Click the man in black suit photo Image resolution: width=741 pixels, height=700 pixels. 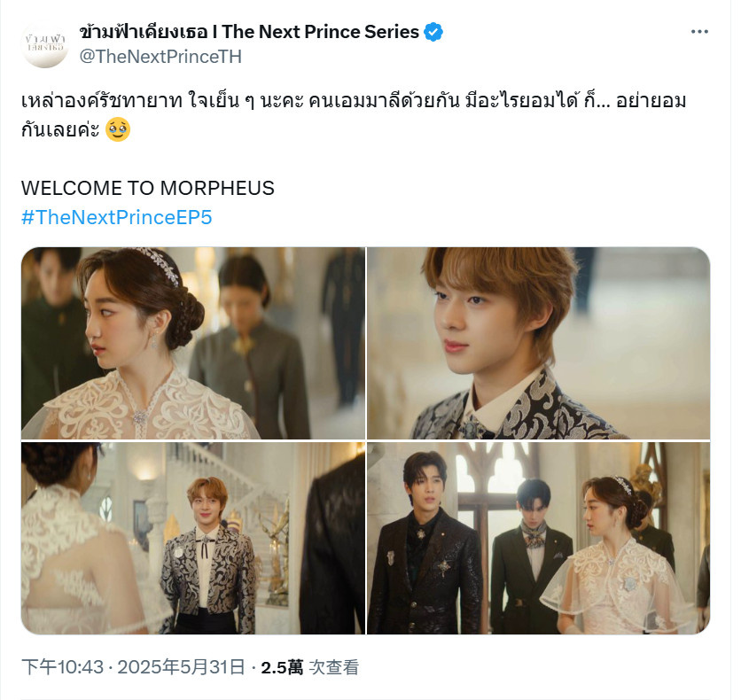coord(425,543)
